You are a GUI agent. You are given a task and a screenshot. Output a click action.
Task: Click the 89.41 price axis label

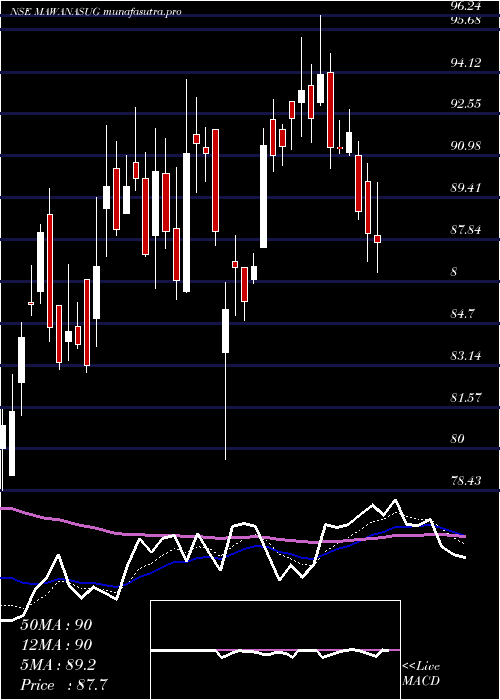point(465,188)
